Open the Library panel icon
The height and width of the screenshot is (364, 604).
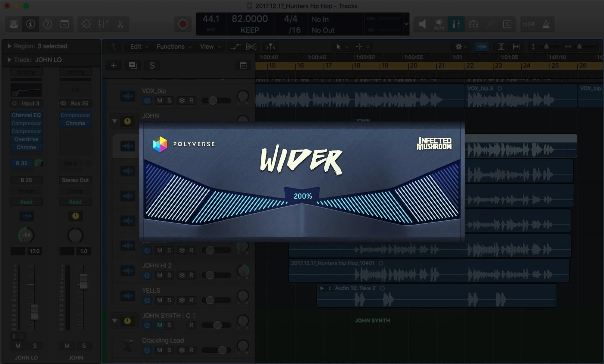pyautogui.click(x=14, y=24)
